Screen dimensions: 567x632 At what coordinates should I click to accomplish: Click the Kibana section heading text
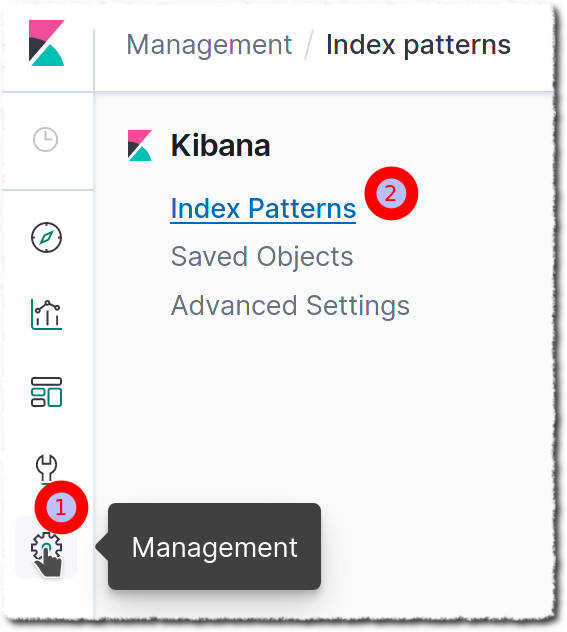tap(220, 145)
